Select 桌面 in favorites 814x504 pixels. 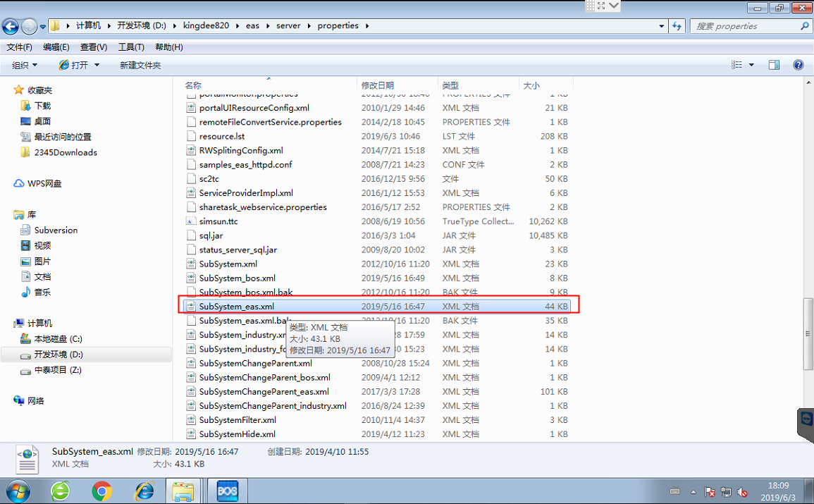click(x=36, y=121)
